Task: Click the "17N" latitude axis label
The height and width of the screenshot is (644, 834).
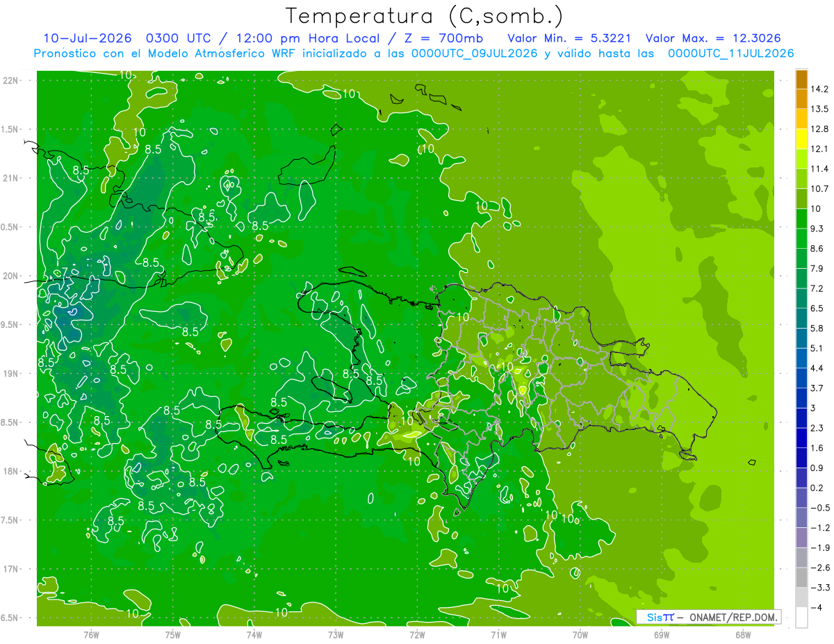Action: pos(10,569)
